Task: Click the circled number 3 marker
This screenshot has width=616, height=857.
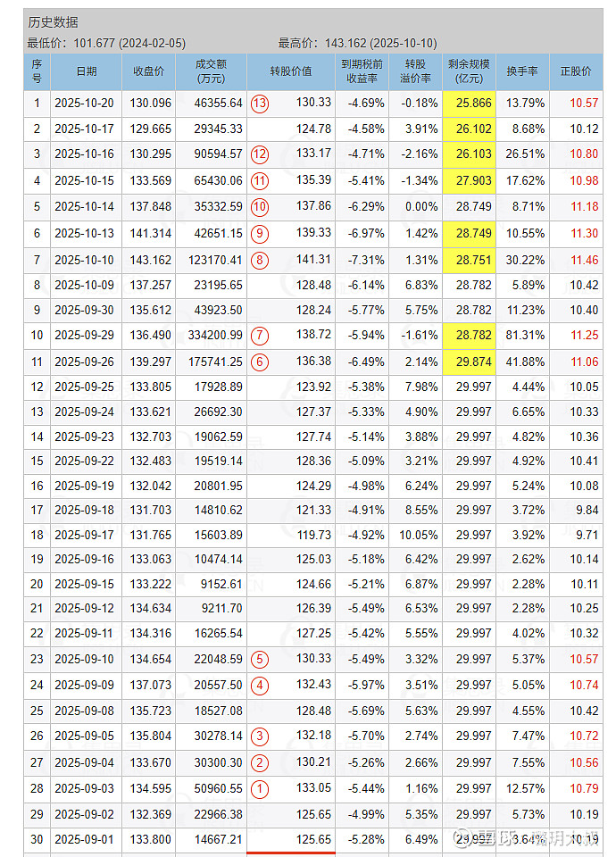Action: click(260, 736)
